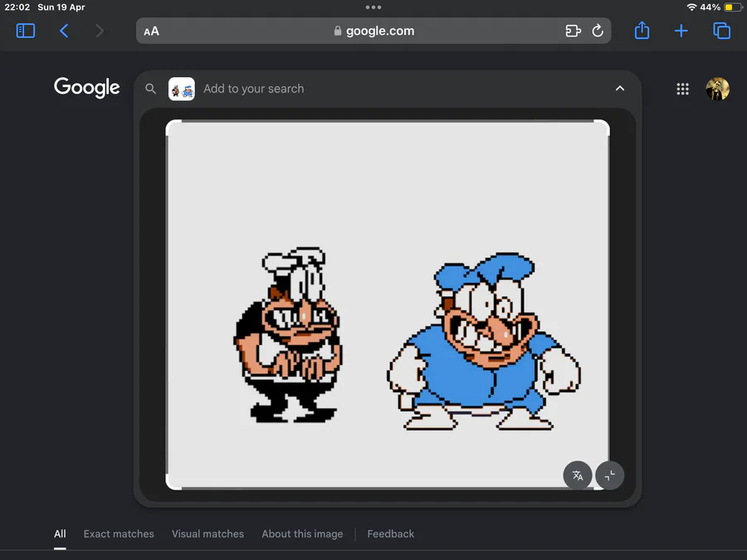Click the magnifier search icon
The height and width of the screenshot is (560, 747).
(x=150, y=89)
